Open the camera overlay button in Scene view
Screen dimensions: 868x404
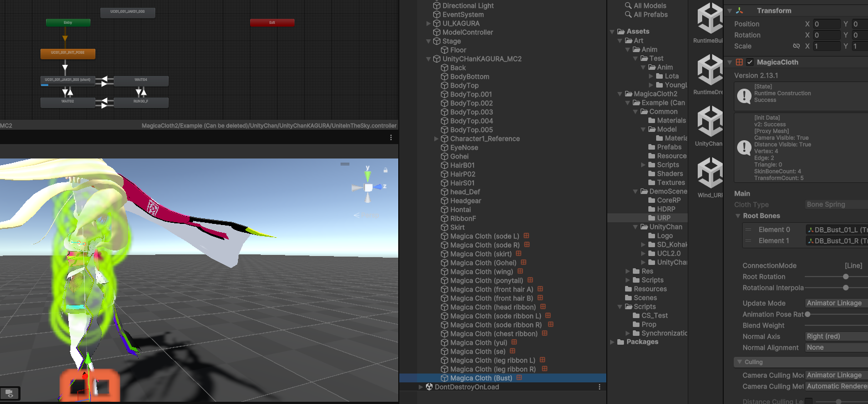pyautogui.click(x=9, y=393)
